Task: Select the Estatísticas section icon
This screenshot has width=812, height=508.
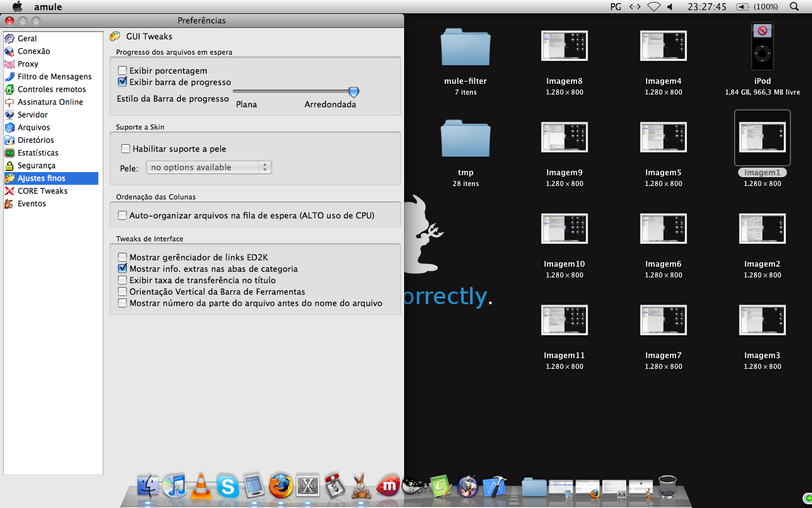Action: pyautogui.click(x=10, y=153)
